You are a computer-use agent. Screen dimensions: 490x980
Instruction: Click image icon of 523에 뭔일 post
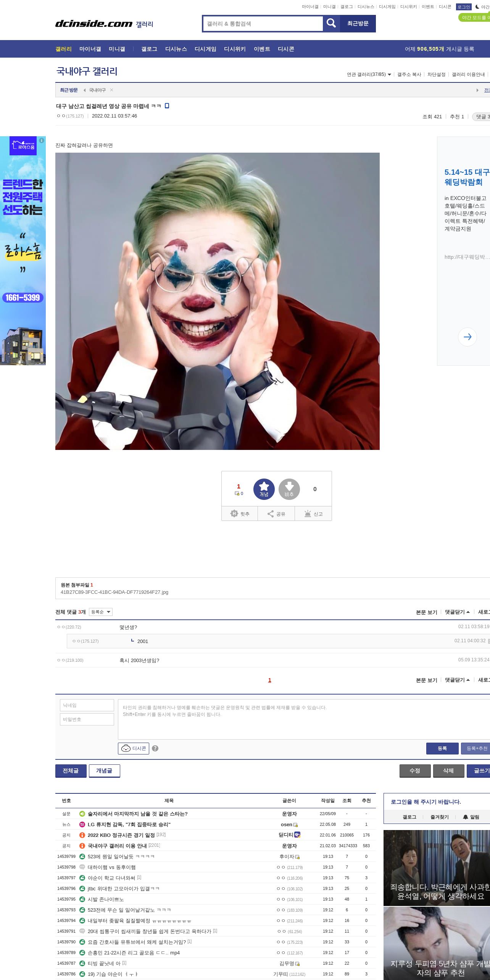82,856
